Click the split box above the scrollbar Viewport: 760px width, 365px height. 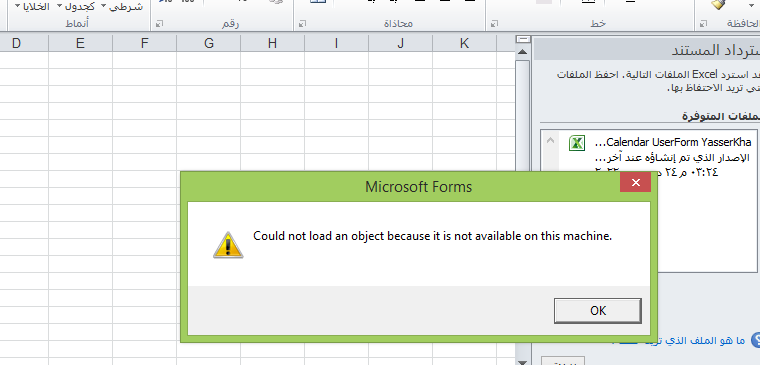tap(522, 40)
